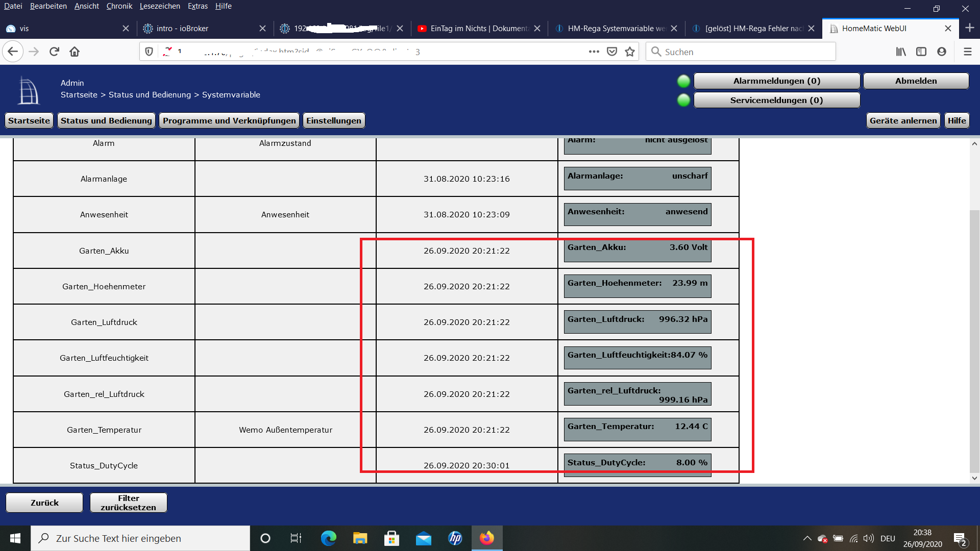Launch Microsoft Edge from taskbar
The width and height of the screenshot is (980, 551).
click(x=328, y=538)
